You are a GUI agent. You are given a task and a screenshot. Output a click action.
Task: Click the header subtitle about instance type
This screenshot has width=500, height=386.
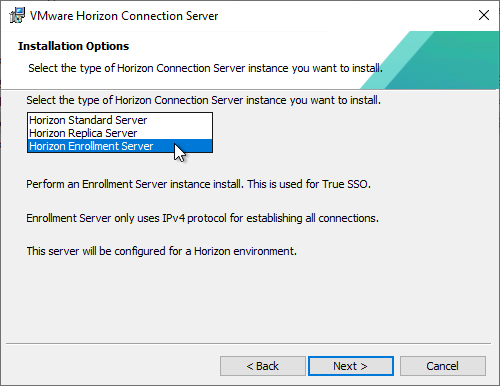click(x=205, y=68)
